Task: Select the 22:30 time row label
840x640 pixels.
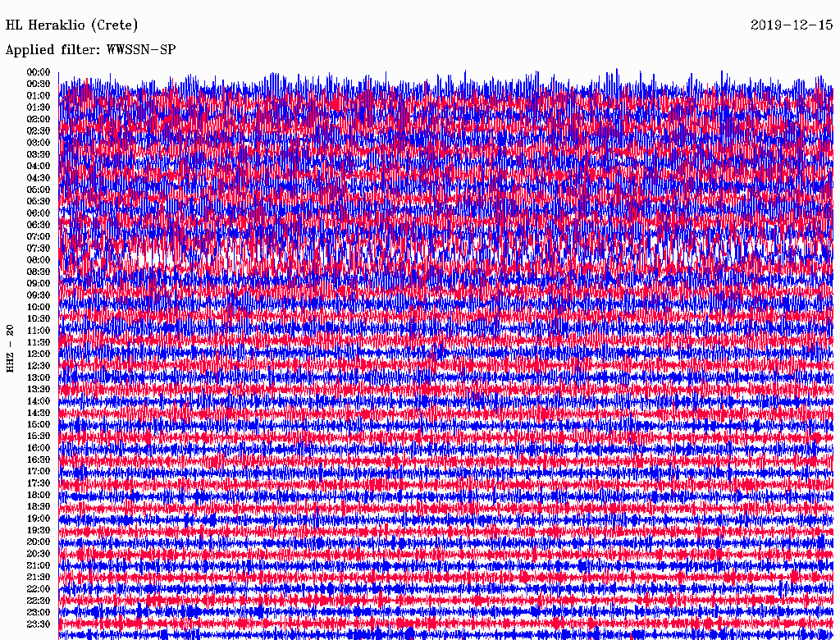Action: pos(39,601)
